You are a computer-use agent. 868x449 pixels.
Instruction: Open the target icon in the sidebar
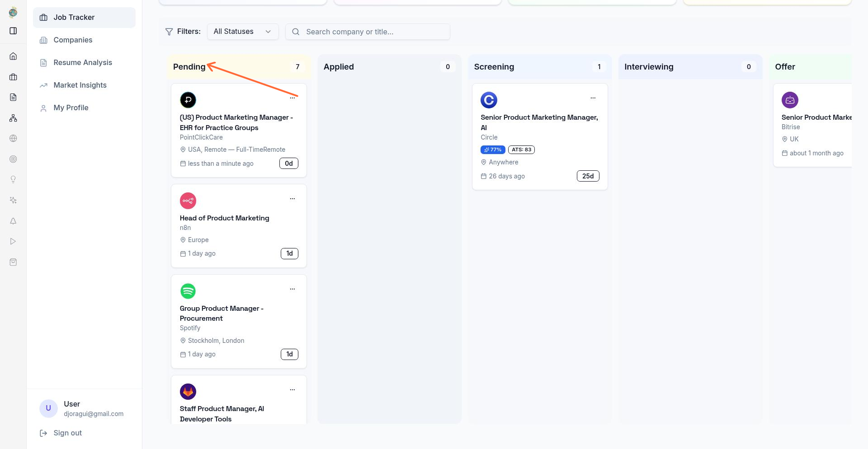(13, 159)
